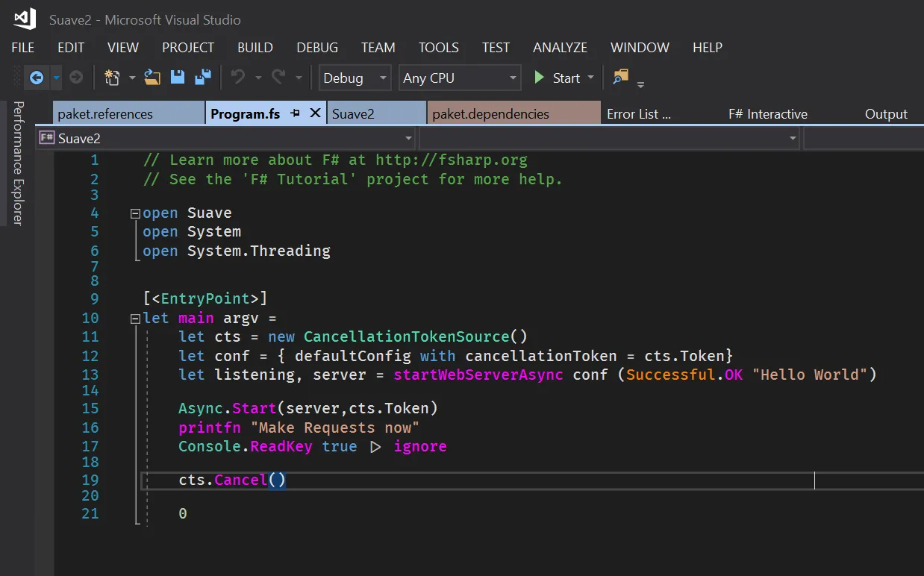Open the Any CPU platform dropdown
This screenshot has height=576, width=924.
pos(460,78)
